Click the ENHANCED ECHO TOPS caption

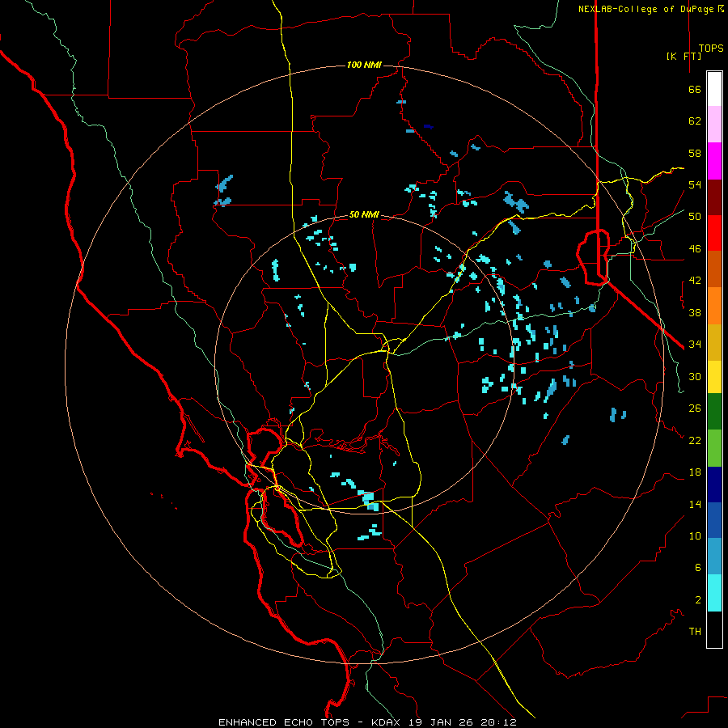point(284,722)
